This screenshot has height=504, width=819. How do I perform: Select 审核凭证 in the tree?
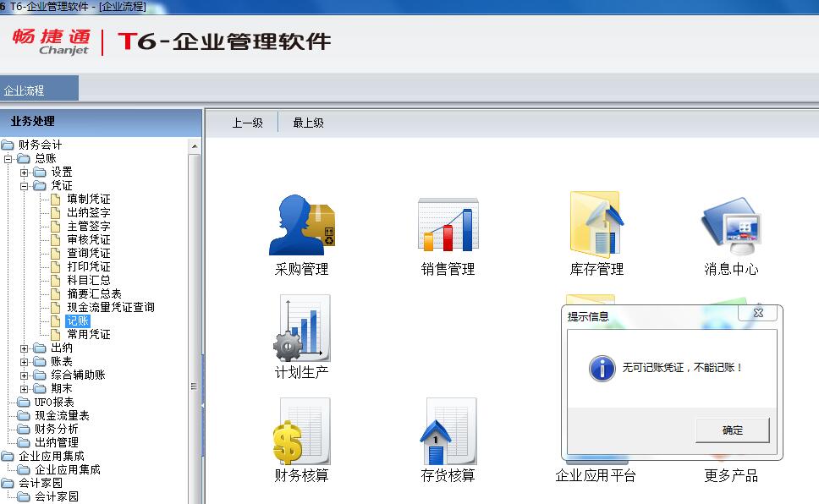click(89, 239)
